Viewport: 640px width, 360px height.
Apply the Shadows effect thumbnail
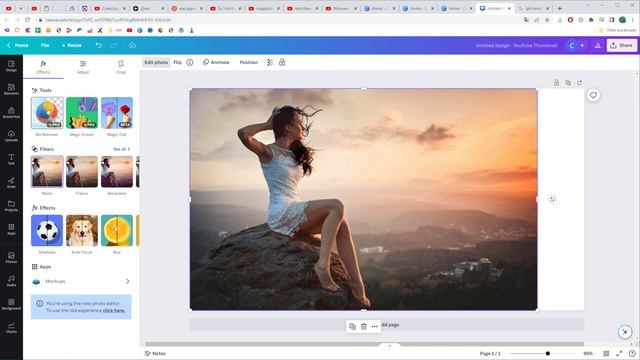(x=47, y=231)
